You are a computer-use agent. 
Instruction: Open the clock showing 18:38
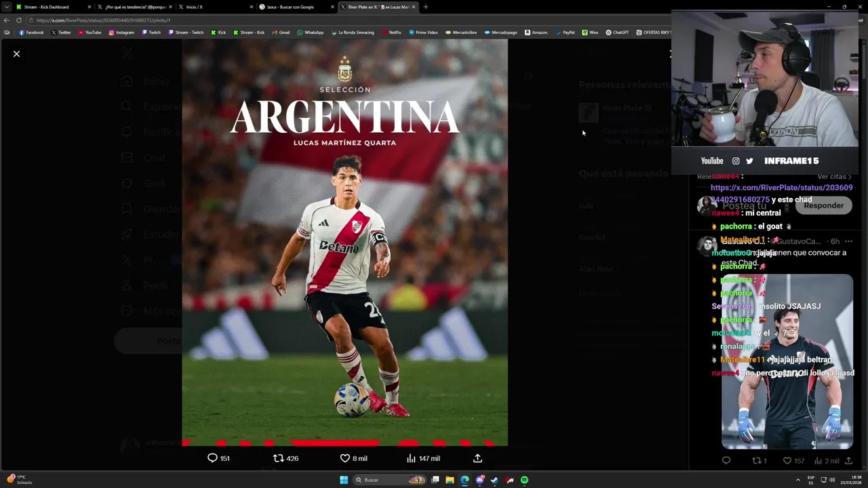coord(852,480)
